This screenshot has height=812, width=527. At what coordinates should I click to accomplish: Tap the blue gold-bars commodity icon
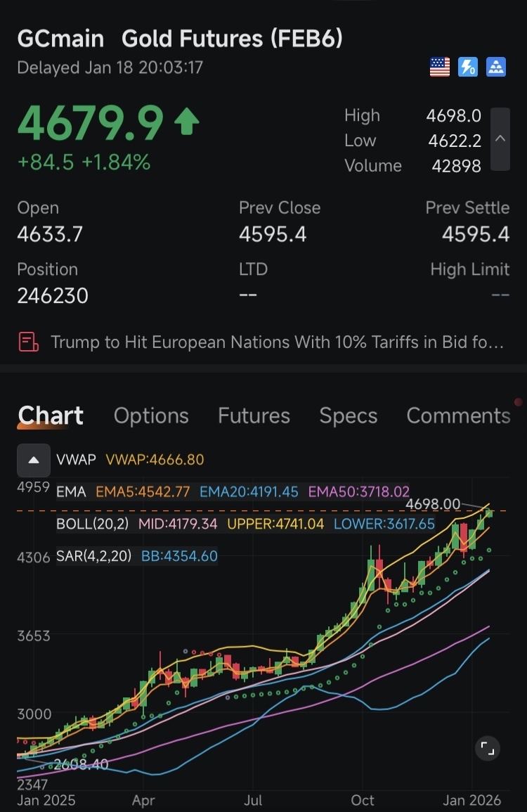(496, 67)
